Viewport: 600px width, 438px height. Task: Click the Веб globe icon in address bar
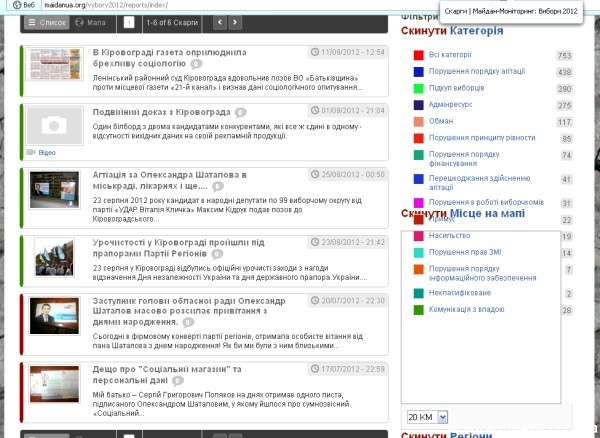pyautogui.click(x=17, y=5)
